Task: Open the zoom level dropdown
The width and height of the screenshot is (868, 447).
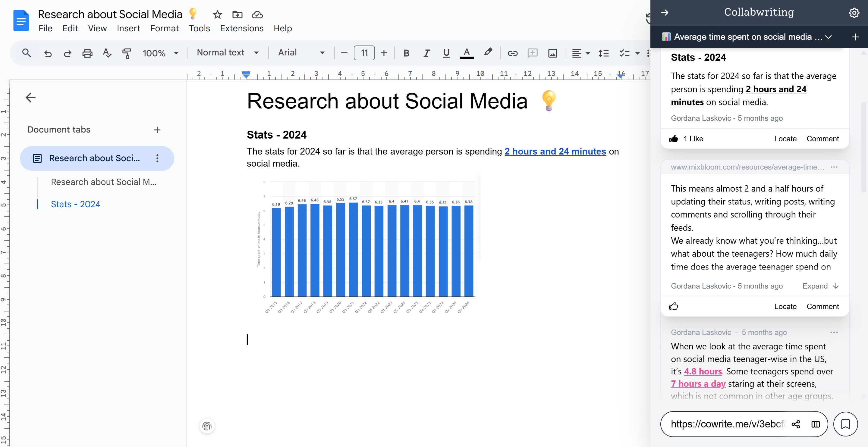Action: (x=160, y=53)
